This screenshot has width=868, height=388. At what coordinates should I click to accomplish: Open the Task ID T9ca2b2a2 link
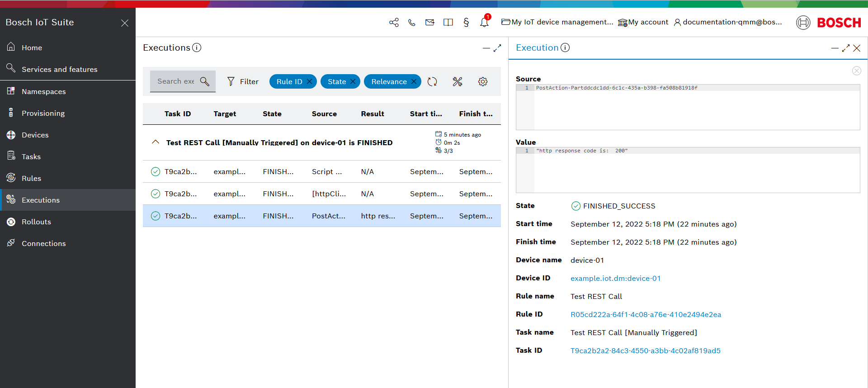(x=645, y=351)
